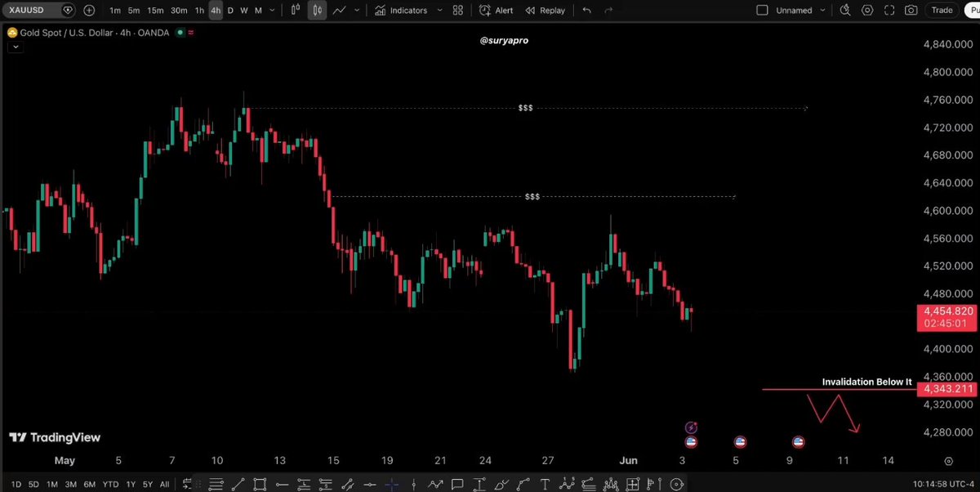This screenshot has height=492, width=980.
Task: Select the Invalidation Below It text label
Action: [x=866, y=382]
